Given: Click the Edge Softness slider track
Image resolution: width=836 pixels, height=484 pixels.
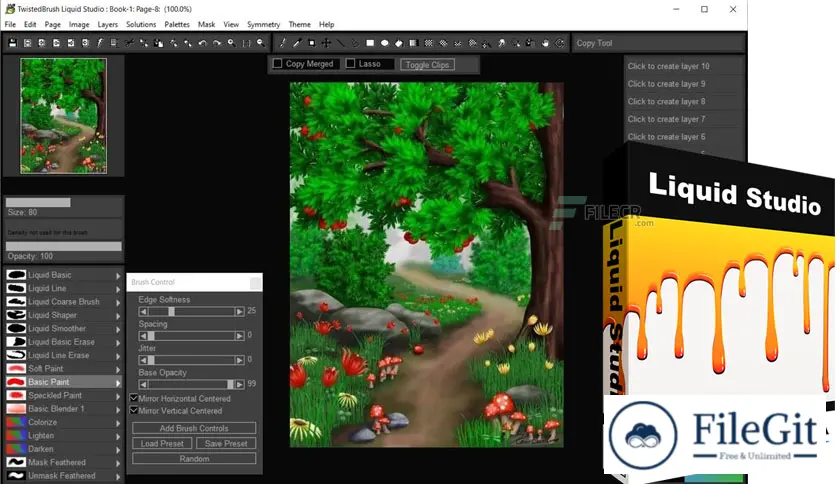Looking at the screenshot, I should [x=191, y=311].
